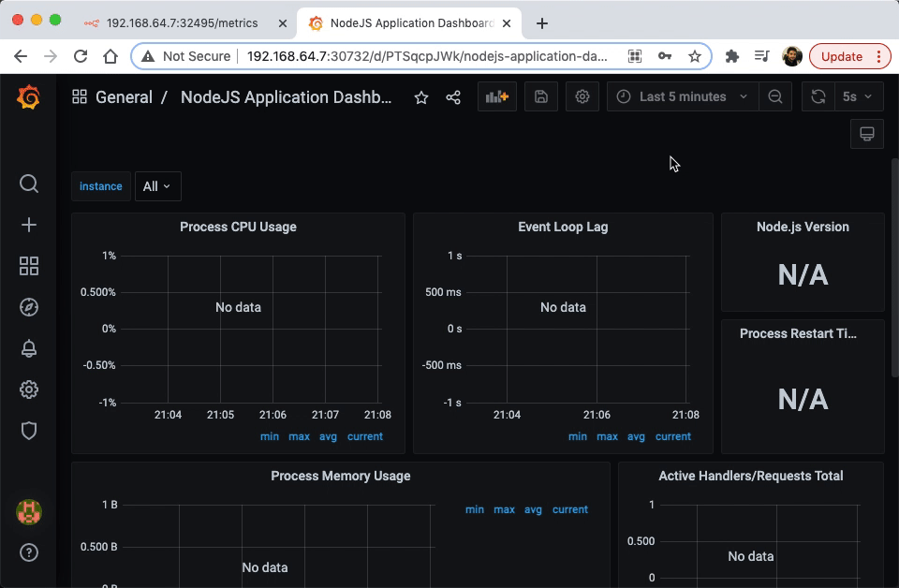The width and height of the screenshot is (899, 588).
Task: Sort Event Loop Lag legend by max
Action: pyautogui.click(x=607, y=436)
